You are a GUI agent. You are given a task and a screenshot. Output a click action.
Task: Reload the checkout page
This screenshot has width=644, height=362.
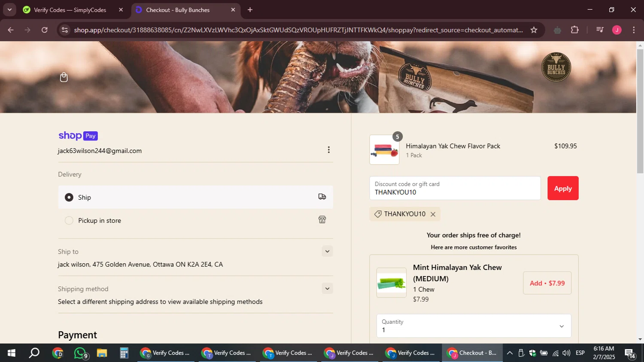click(45, 30)
